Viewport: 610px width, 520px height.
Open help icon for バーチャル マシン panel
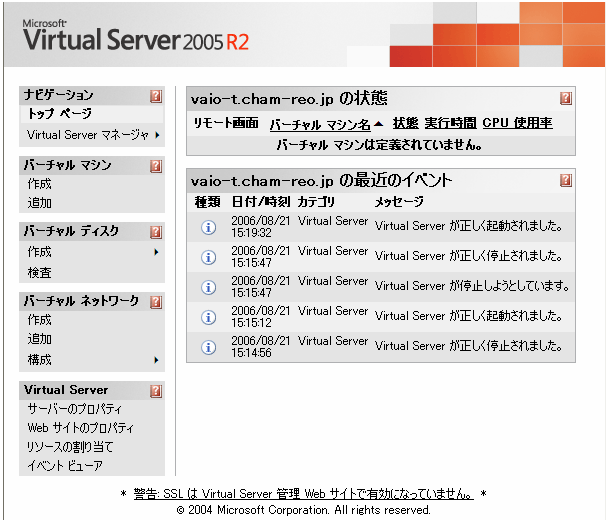[156, 166]
